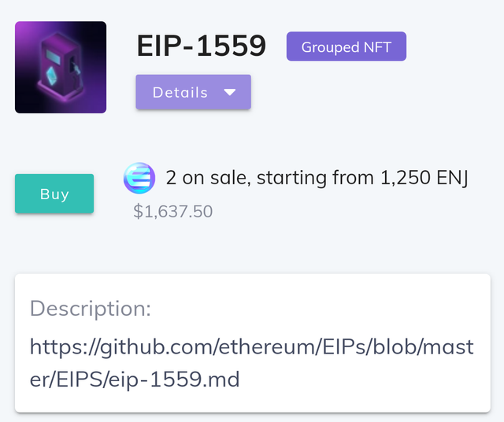Click the 1,250 ENJ starting price
This screenshot has height=422, width=504.
424,178
